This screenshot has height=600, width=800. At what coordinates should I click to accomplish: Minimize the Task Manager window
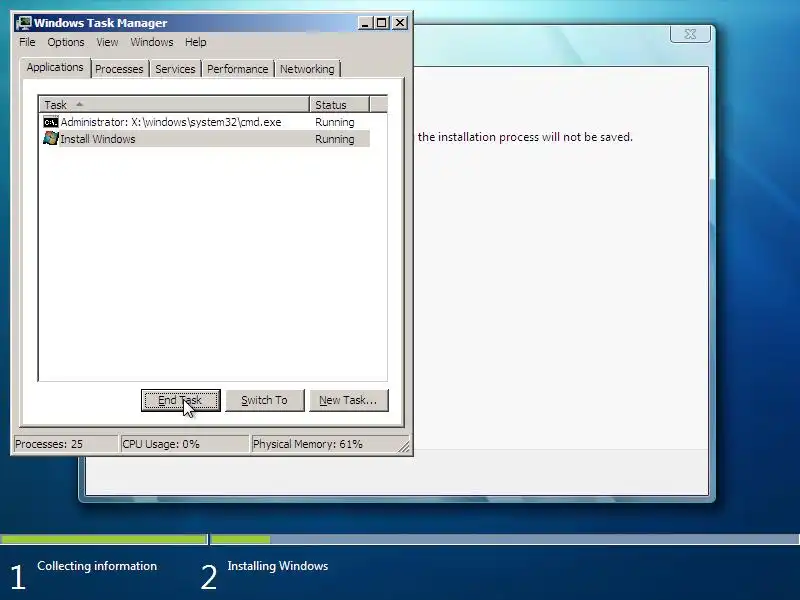pos(365,23)
